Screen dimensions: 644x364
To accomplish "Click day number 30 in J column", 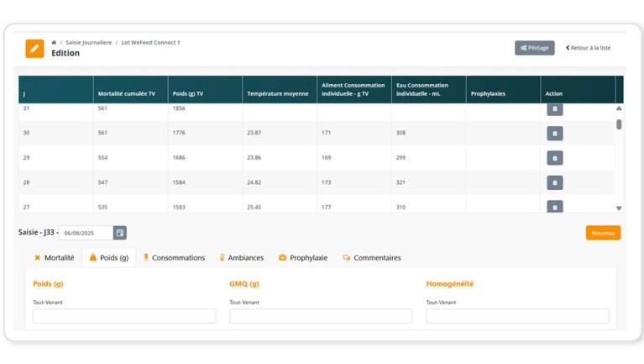I will (26, 133).
